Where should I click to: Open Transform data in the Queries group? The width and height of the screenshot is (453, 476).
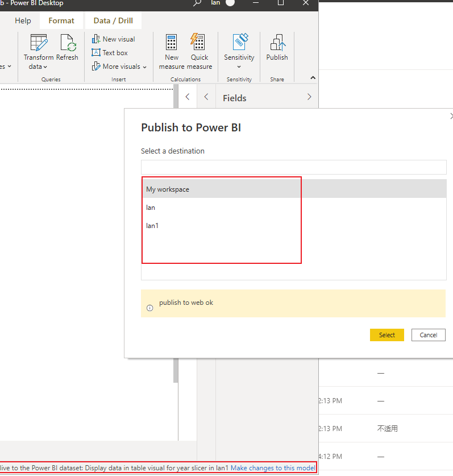pyautogui.click(x=38, y=52)
